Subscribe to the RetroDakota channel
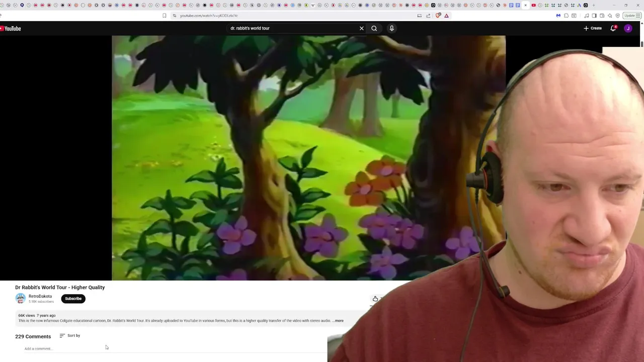Viewport: 644px width, 362px height. 73,299
